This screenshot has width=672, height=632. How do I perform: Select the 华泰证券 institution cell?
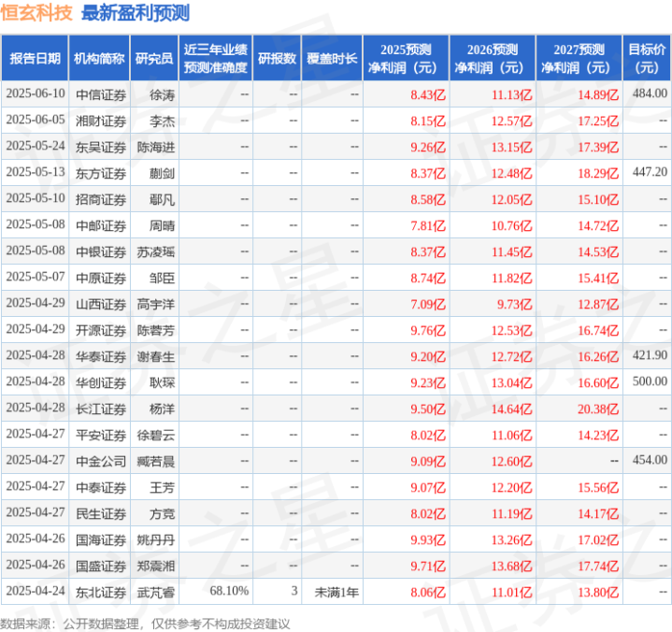pyautogui.click(x=101, y=357)
